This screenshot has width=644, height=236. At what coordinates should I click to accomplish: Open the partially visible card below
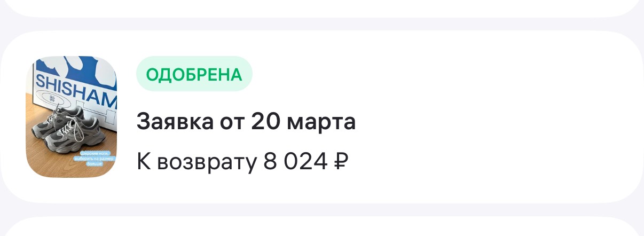tap(322, 226)
